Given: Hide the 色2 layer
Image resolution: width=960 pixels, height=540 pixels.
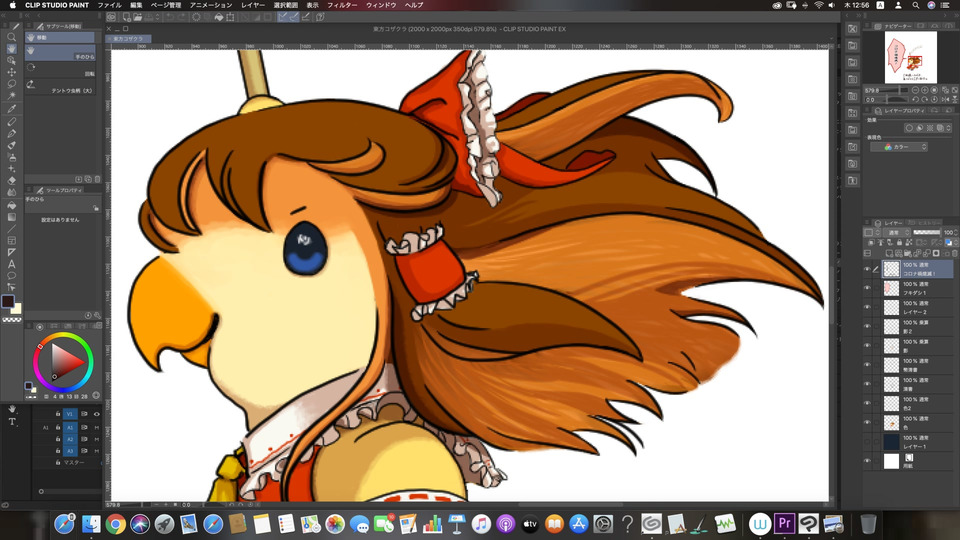Looking at the screenshot, I should point(867,403).
